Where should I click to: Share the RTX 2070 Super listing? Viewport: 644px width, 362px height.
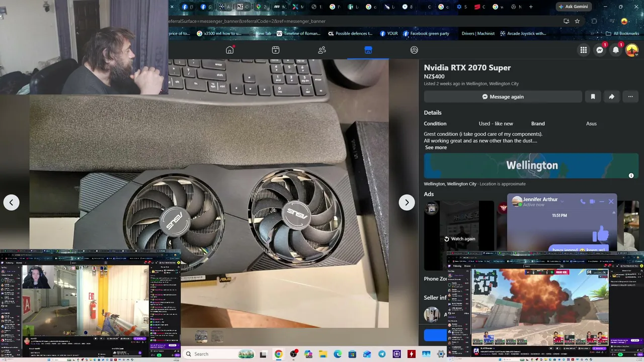point(611,97)
